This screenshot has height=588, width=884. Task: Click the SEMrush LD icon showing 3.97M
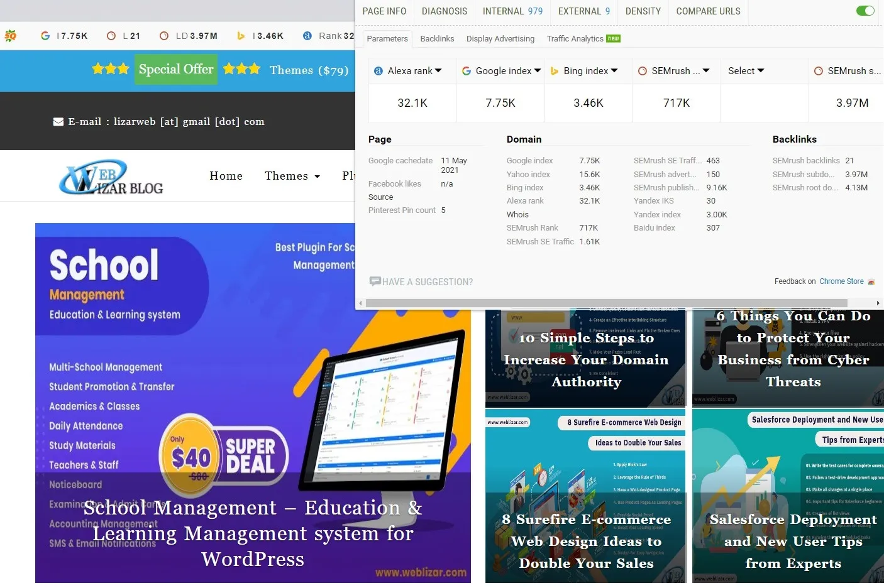pos(164,36)
